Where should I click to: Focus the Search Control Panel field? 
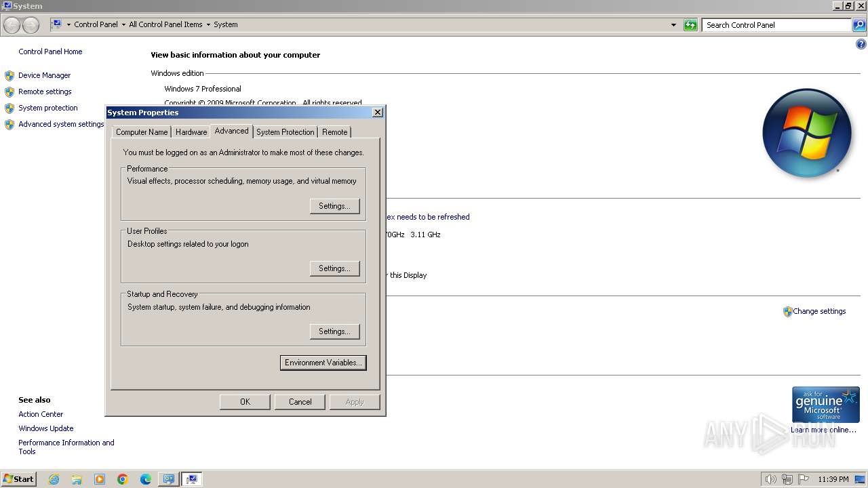coord(776,25)
